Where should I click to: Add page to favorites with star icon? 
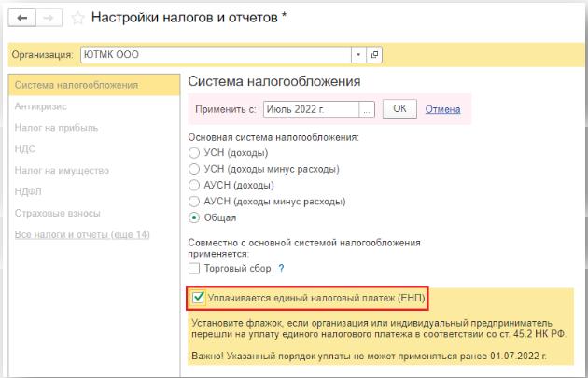[77, 18]
